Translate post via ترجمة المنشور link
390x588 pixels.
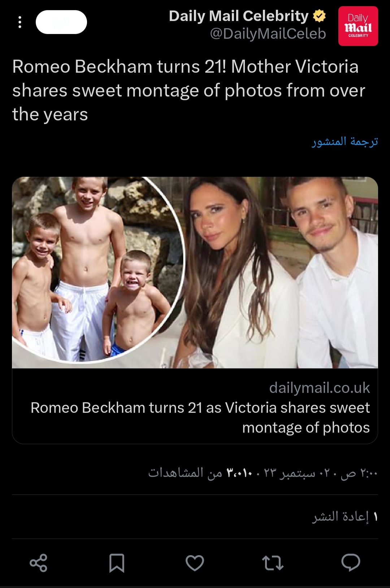click(345, 141)
